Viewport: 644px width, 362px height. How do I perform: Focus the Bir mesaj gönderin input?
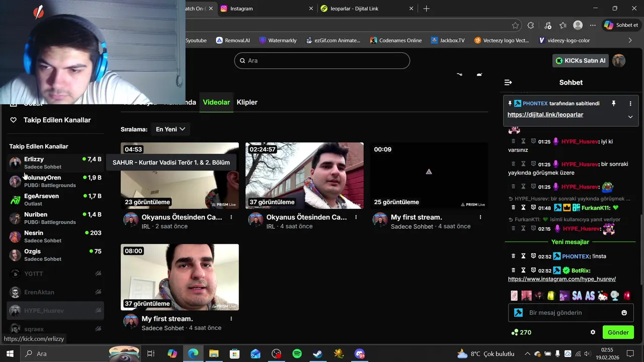pos(571,313)
